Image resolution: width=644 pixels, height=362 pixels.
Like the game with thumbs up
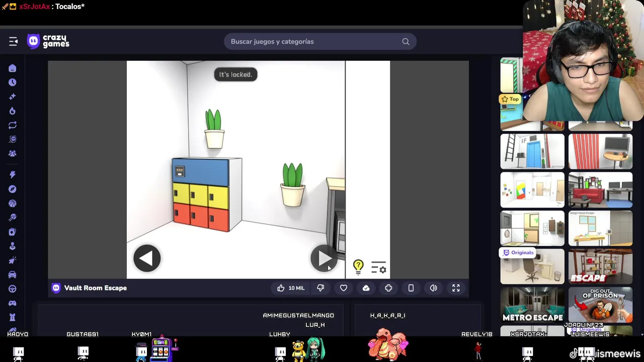pyautogui.click(x=281, y=288)
